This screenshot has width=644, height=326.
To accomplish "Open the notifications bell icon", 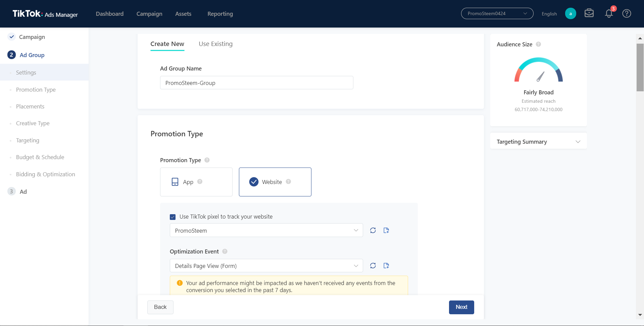I will 609,14.
